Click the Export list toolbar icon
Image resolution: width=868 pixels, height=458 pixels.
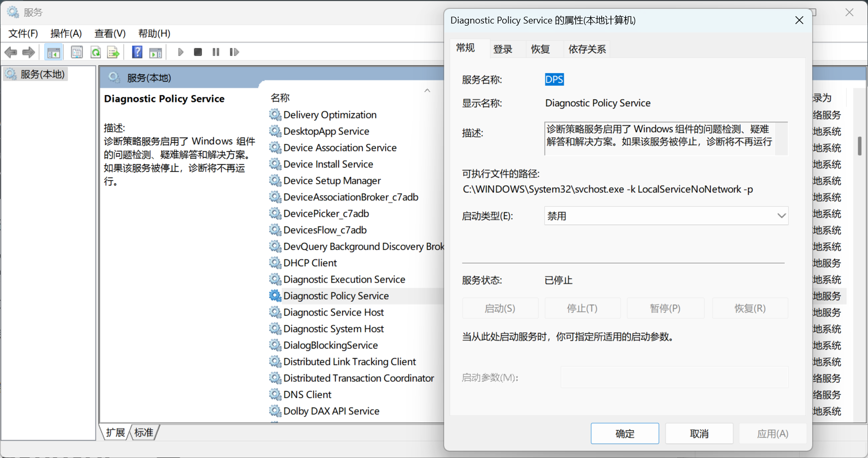coord(113,52)
